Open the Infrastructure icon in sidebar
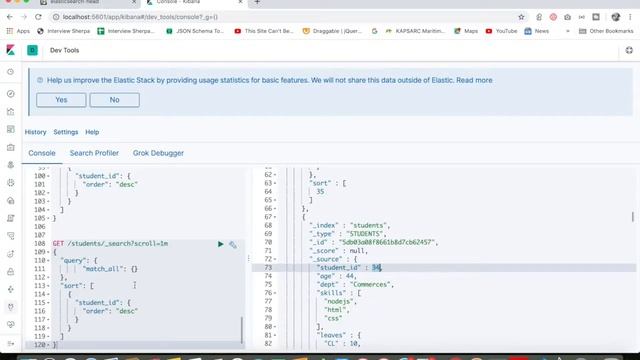 coord(11,200)
